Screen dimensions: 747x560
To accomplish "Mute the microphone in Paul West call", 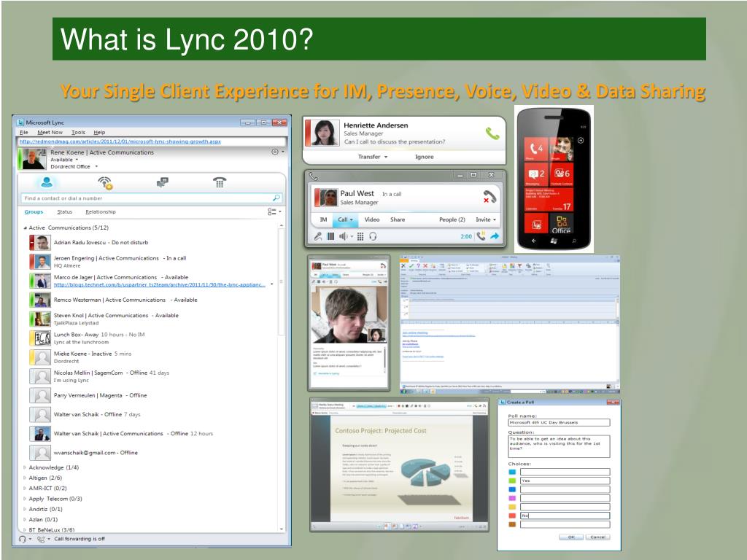I will coord(318,236).
